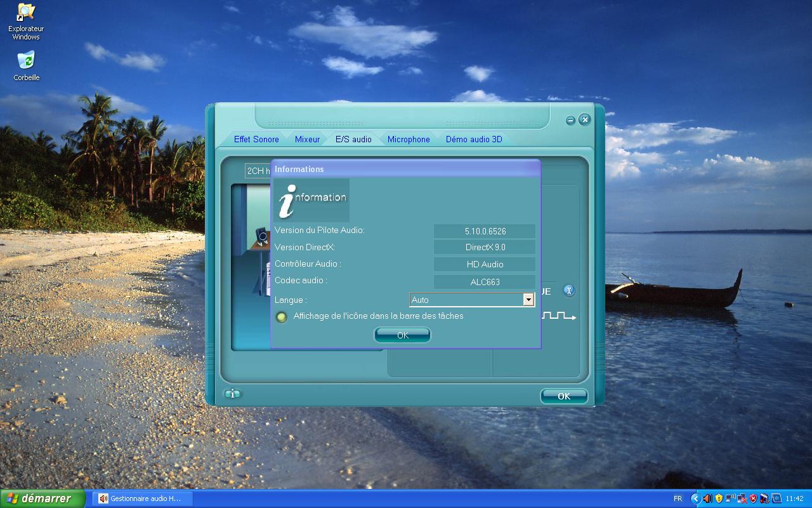Switch to the Effet Sonore tab
The height and width of the screenshot is (508, 812).
point(256,139)
